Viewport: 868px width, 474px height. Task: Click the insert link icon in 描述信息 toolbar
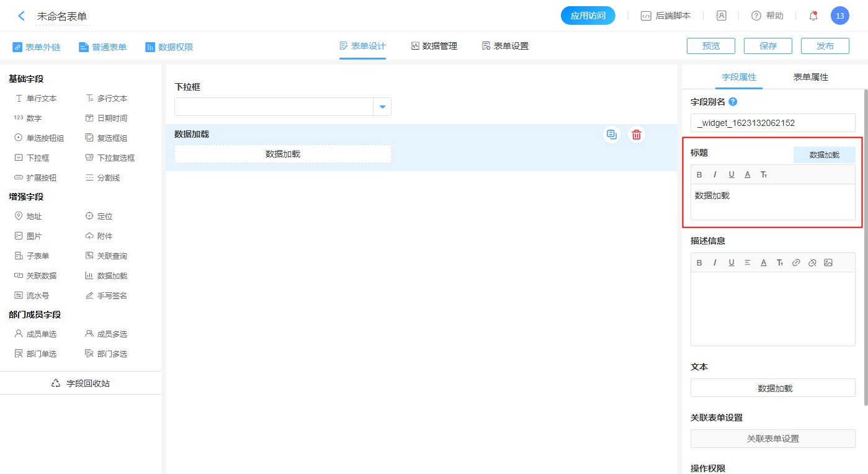pos(796,262)
